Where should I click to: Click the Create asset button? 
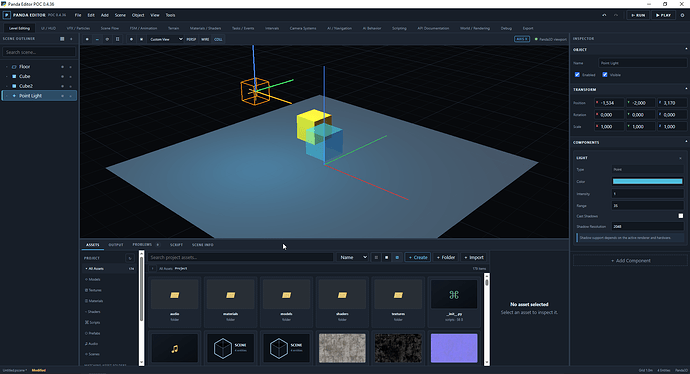[418, 257]
